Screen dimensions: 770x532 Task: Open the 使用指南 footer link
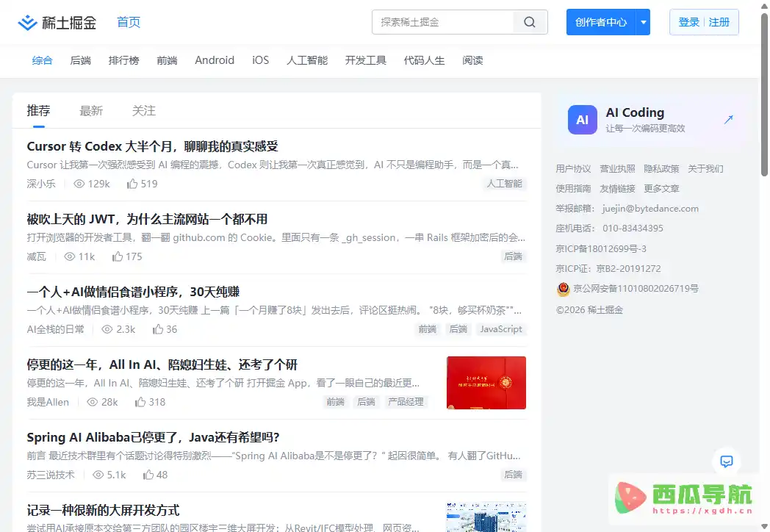(x=573, y=189)
